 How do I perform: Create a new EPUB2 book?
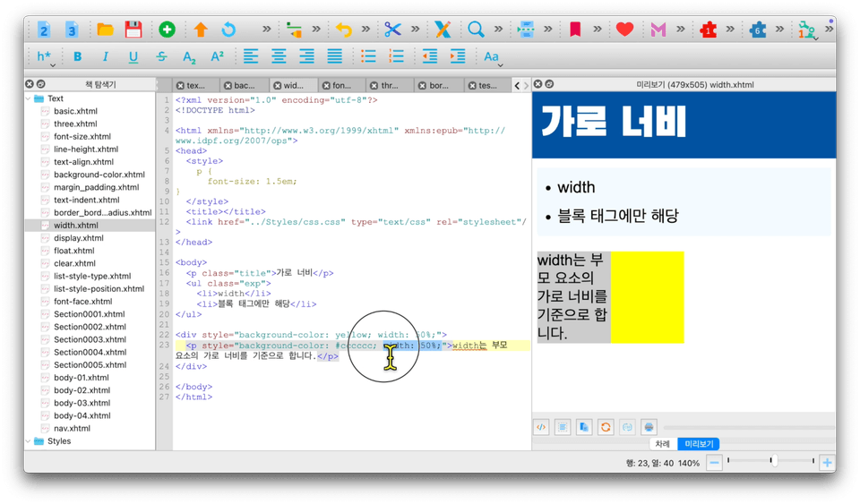pos(44,29)
